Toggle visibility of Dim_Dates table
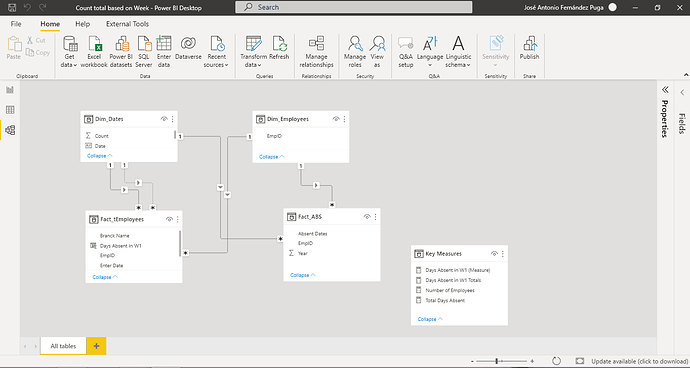 pyautogui.click(x=164, y=119)
